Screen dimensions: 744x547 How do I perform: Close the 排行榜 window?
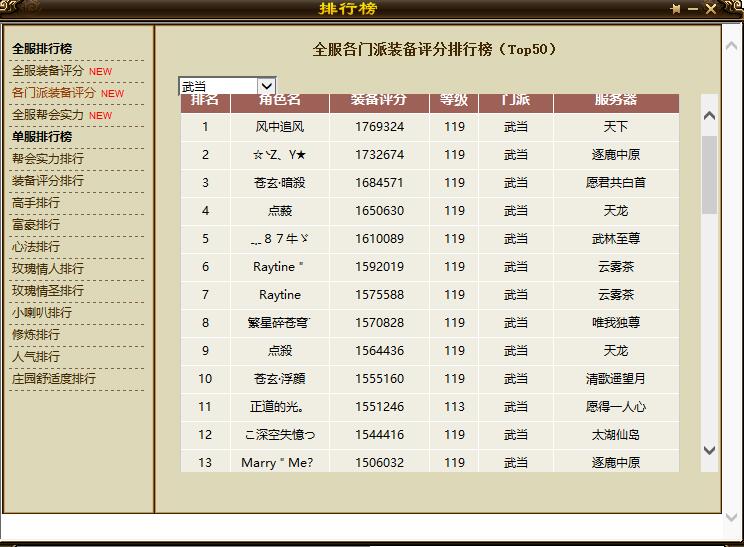(710, 9)
